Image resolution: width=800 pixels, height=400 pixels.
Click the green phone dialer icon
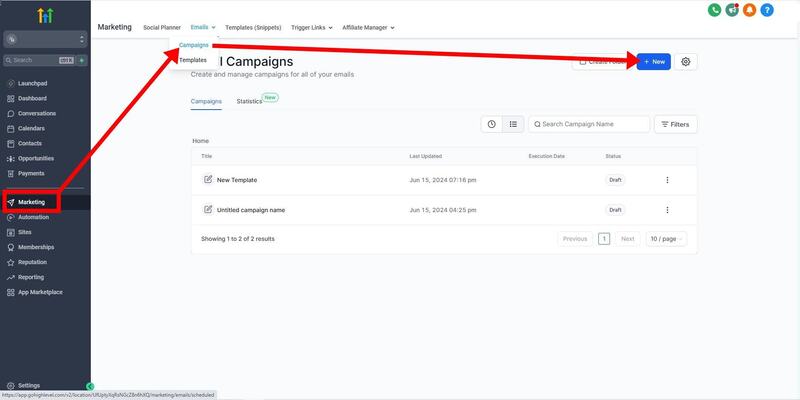(x=714, y=10)
